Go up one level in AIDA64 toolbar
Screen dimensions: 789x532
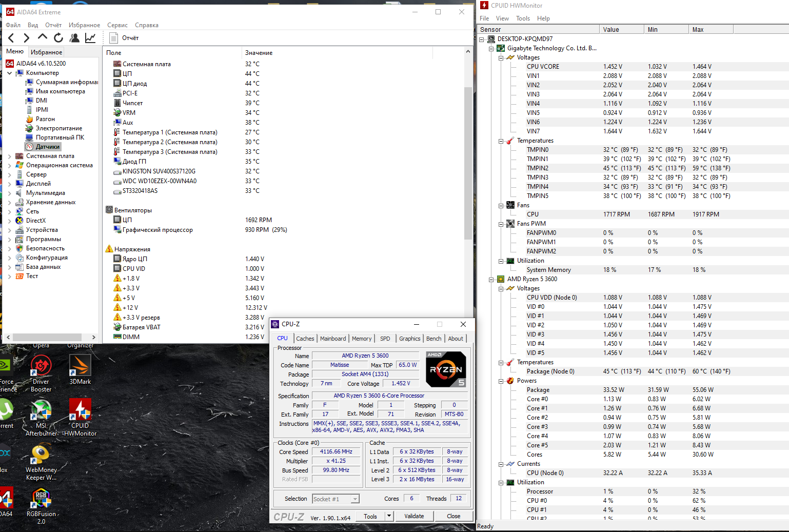coord(43,37)
